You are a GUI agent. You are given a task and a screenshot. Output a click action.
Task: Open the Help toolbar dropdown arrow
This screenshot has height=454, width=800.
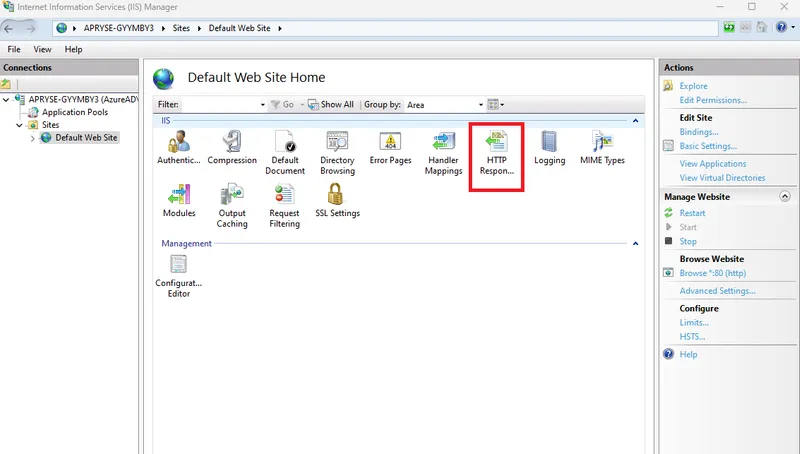[793, 28]
